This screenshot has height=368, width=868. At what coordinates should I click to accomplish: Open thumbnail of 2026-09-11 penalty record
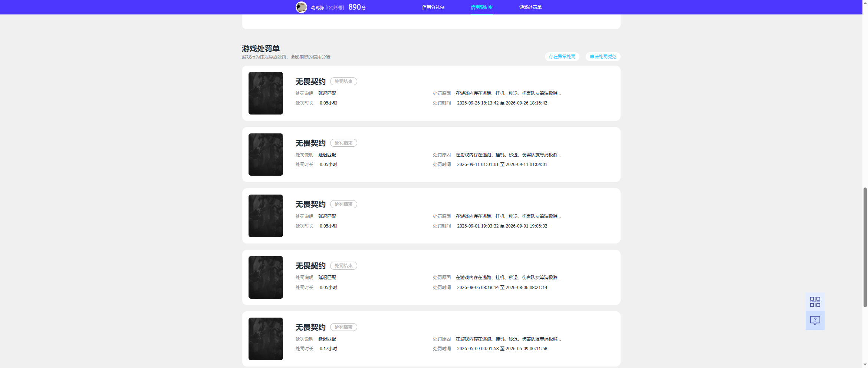click(x=266, y=155)
